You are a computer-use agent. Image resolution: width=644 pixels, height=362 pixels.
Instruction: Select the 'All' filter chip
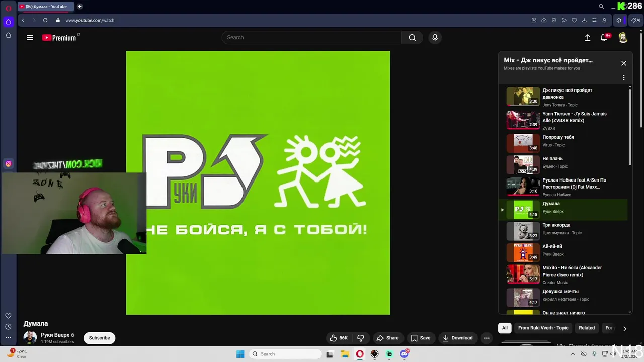point(505,328)
